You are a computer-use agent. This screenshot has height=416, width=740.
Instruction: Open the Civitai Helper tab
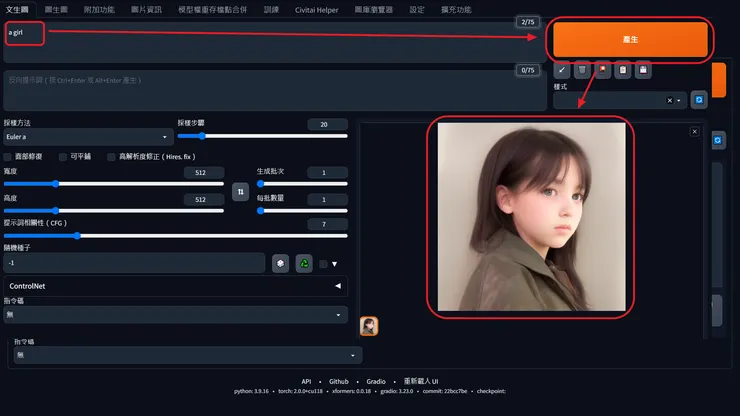(316, 9)
